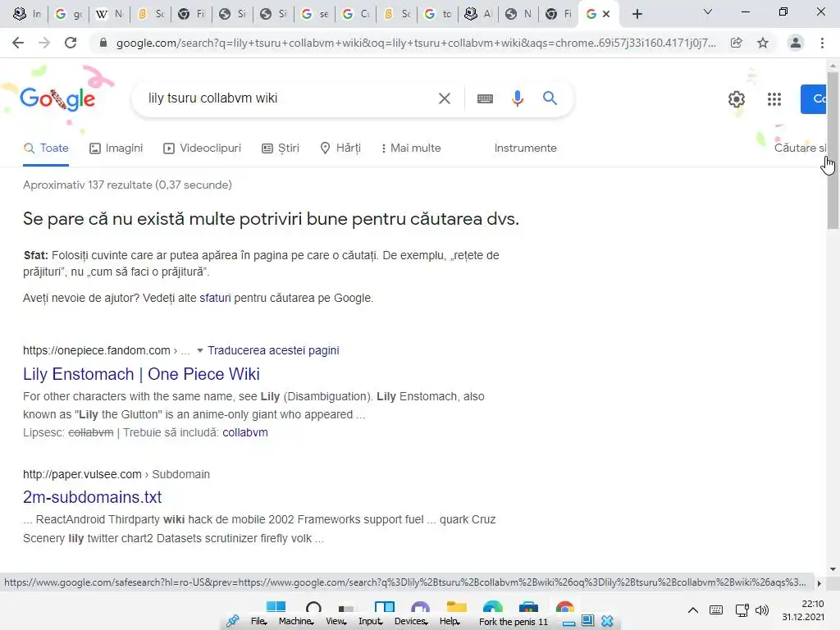Open the volume control in the tray
Image resolution: width=840 pixels, height=630 pixels.
point(762,610)
